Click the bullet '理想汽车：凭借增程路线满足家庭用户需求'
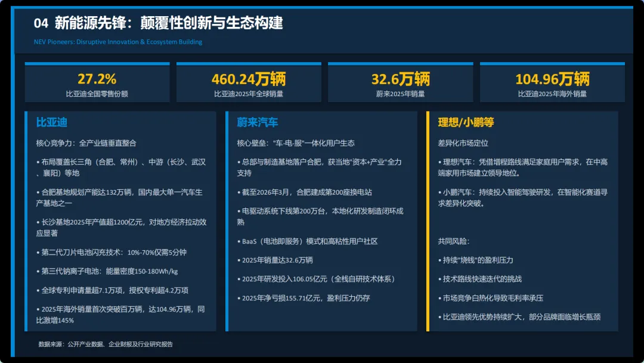The height and width of the screenshot is (363, 644). [523, 167]
